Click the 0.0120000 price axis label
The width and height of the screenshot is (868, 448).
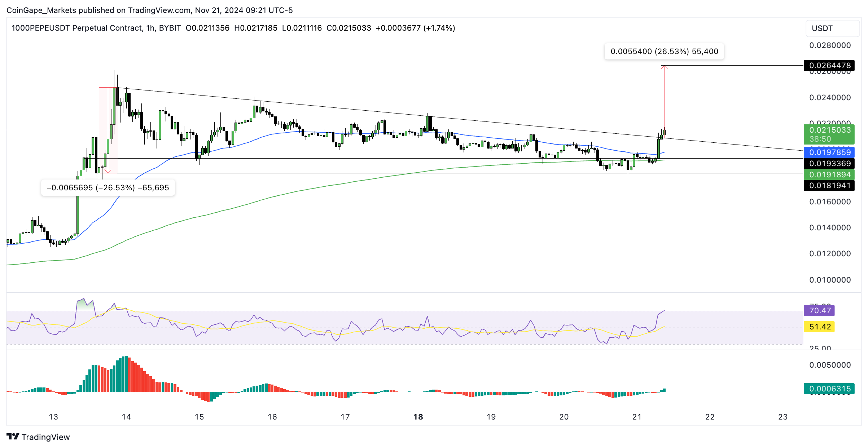(x=830, y=253)
